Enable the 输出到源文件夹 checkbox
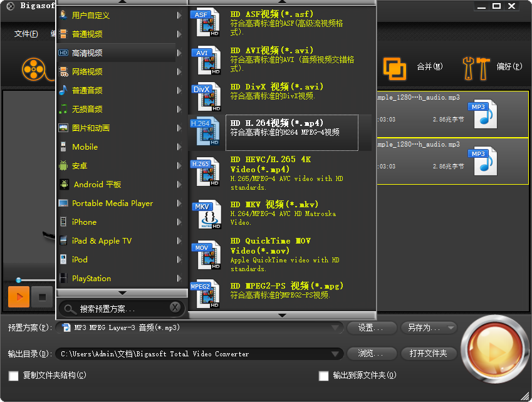The height and width of the screenshot is (402, 532). pos(323,376)
